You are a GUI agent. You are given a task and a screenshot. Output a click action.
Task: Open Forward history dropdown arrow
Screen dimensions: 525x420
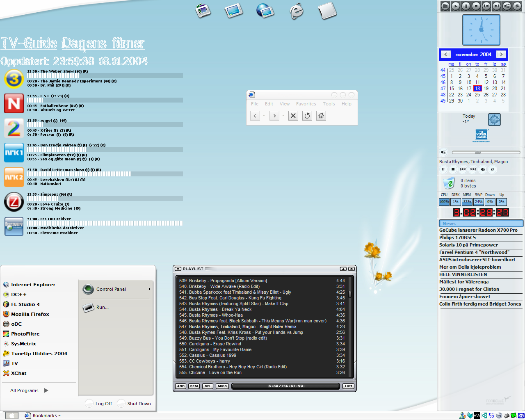[283, 116]
